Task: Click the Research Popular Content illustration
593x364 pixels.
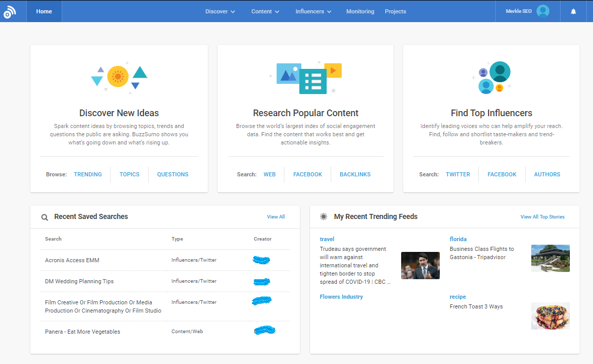Action: click(307, 77)
